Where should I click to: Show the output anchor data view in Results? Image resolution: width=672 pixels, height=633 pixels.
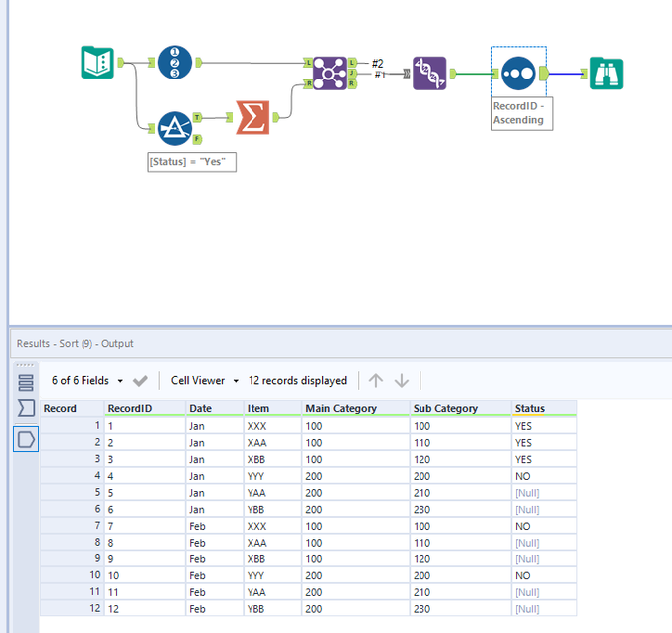point(26,438)
